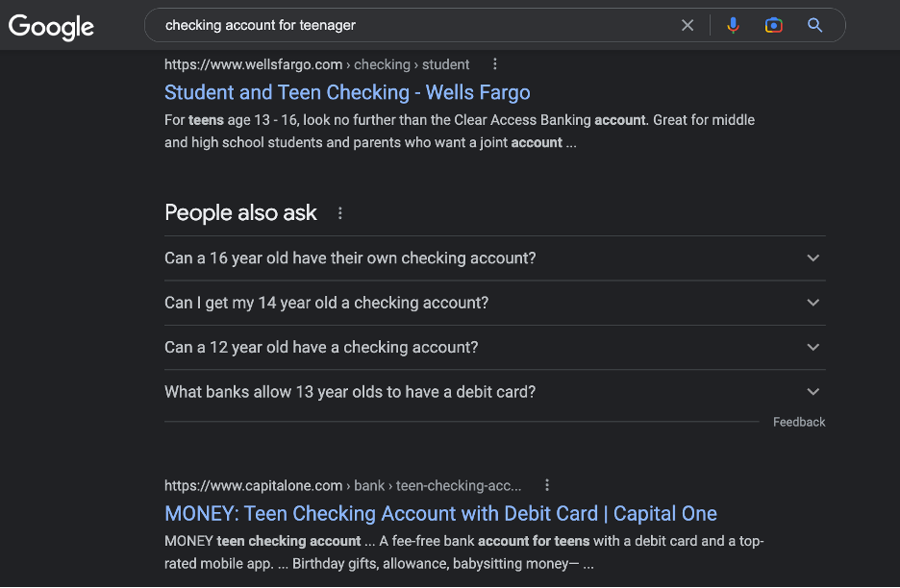Image resolution: width=900 pixels, height=588 pixels.
Task: Expand "Can I get my 14 year old" chevron
Action: coord(812,303)
